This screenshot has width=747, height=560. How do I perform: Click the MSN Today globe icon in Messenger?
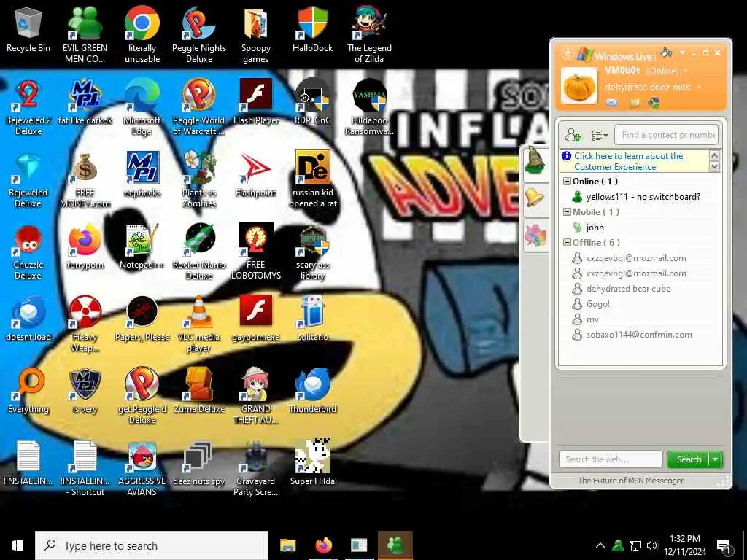654,102
